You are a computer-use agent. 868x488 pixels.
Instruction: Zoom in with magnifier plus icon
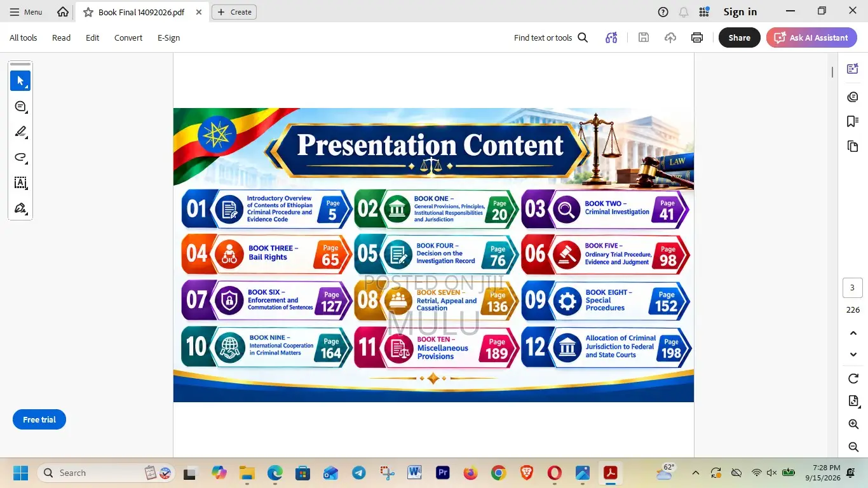[853, 424]
